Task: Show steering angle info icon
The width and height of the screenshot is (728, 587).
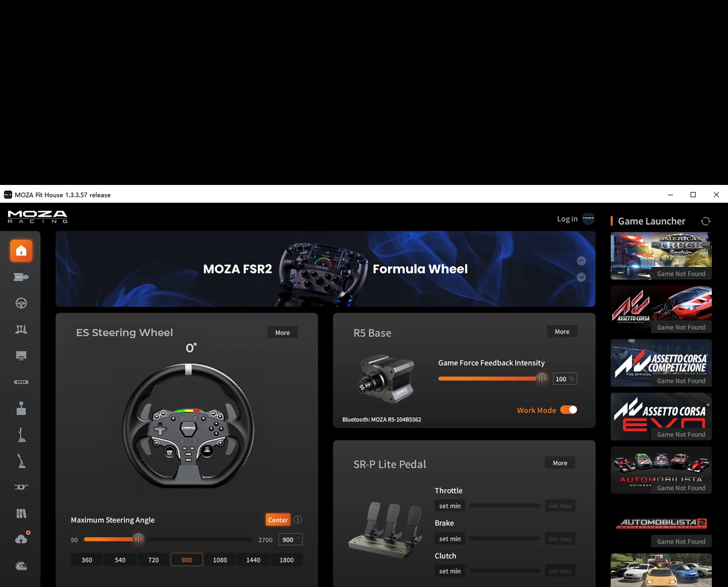Action: 298,520
